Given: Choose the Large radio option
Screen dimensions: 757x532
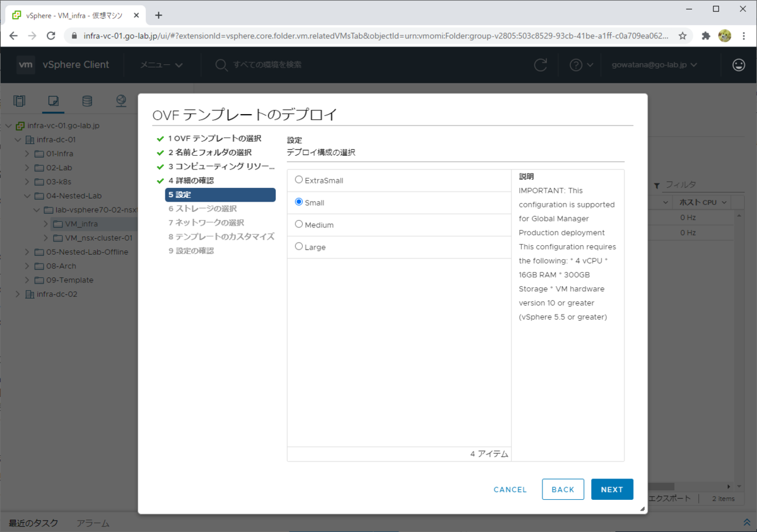Looking at the screenshot, I should pos(299,246).
